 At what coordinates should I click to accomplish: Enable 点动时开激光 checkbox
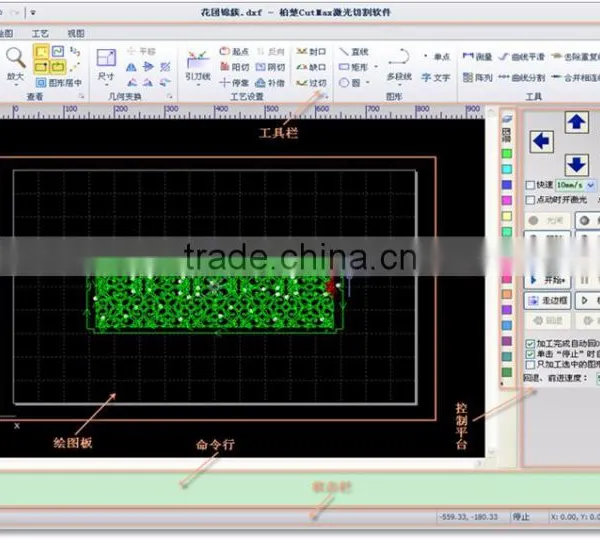tap(530, 200)
